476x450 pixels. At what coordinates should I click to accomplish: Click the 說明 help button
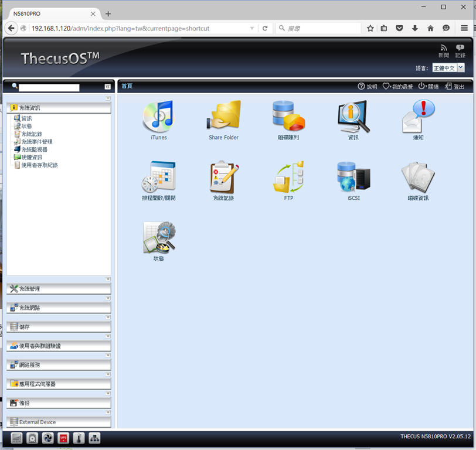tap(368, 87)
